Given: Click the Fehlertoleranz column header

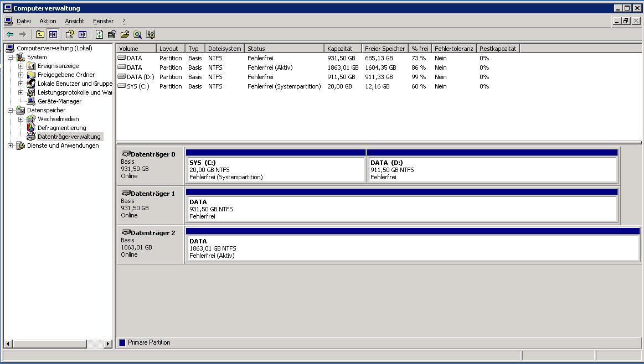Looking at the screenshot, I should tap(454, 49).
